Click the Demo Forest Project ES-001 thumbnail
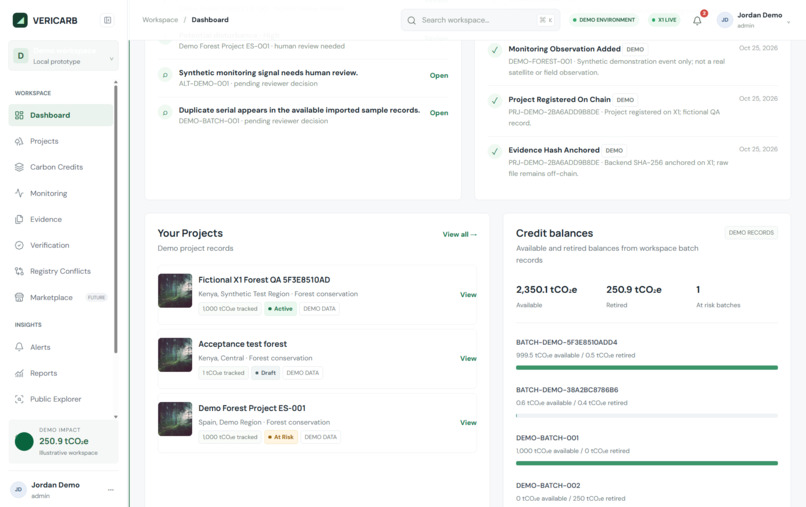806x507 pixels. (175, 419)
